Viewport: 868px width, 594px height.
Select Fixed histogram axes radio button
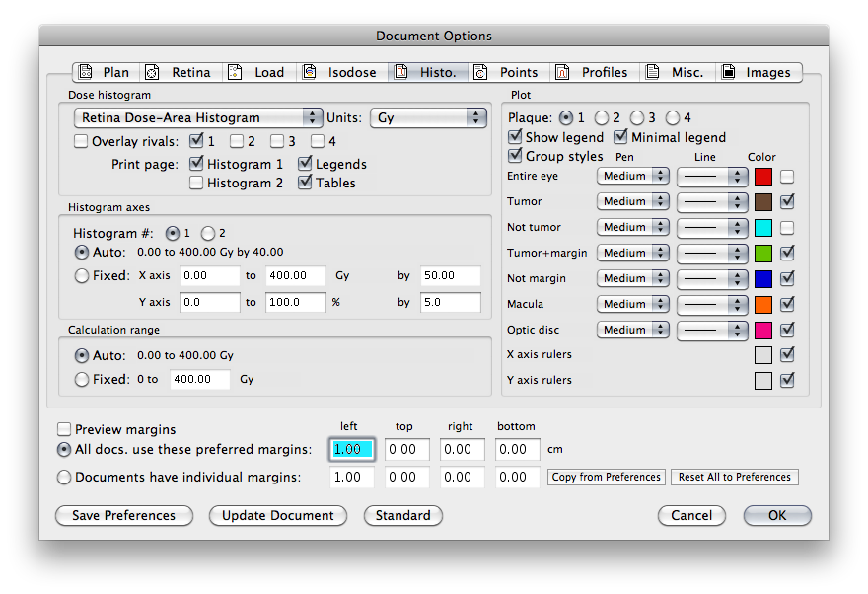pos(81,275)
